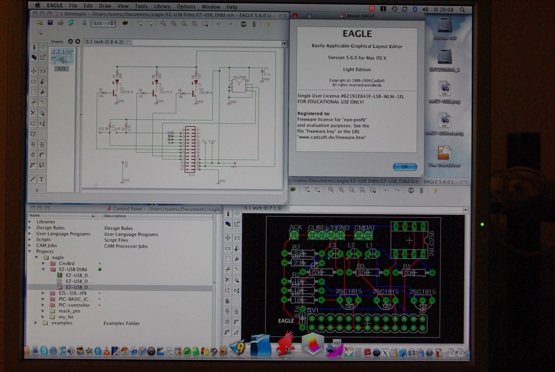Collapse the Projects tree branch
555x372 pixels.
[30, 251]
